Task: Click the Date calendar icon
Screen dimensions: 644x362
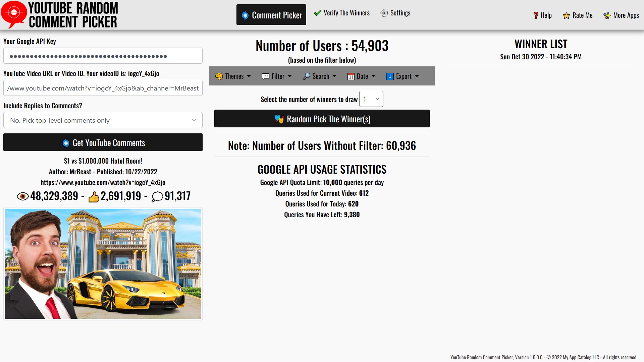Action: (351, 76)
